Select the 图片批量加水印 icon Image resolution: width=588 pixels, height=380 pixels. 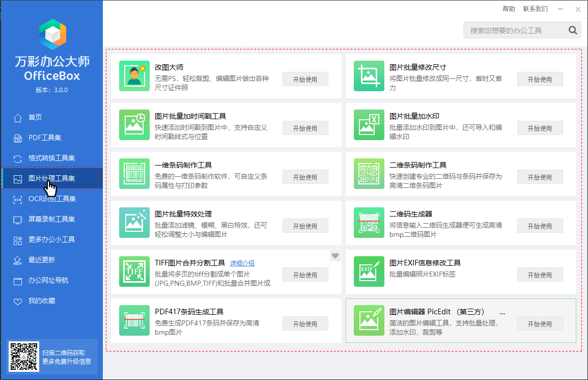click(369, 125)
